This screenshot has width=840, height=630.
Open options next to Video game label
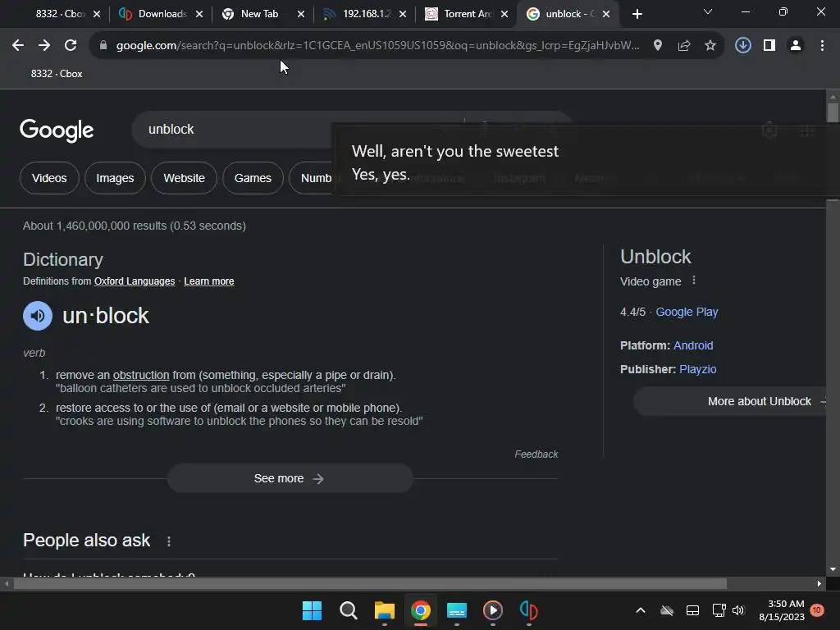(694, 281)
